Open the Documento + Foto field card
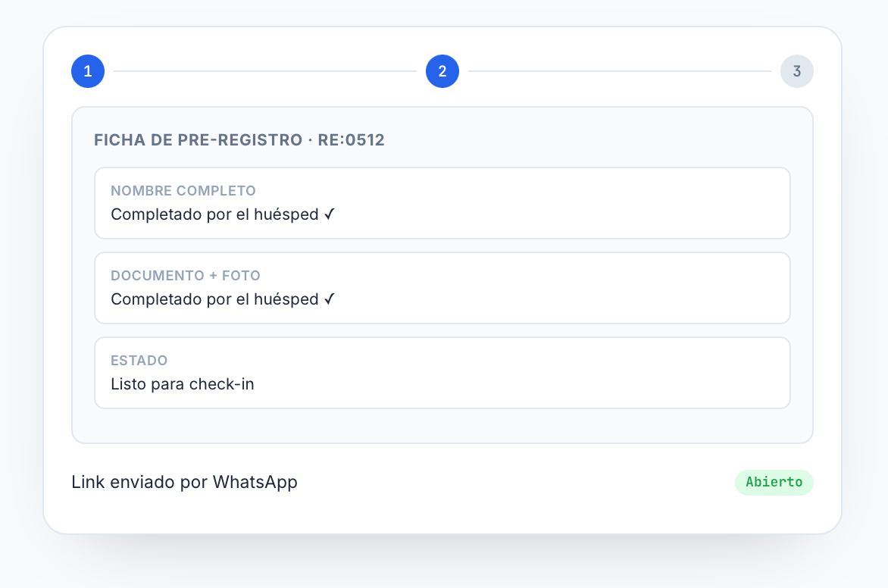888x588 pixels. [442, 288]
